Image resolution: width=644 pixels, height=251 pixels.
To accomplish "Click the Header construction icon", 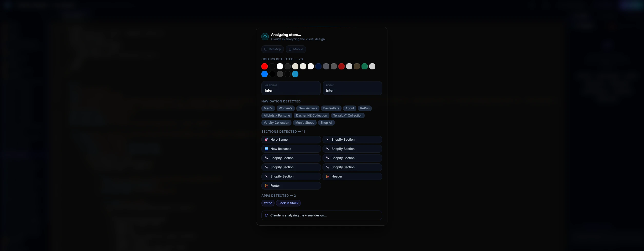I will pos(327,176).
